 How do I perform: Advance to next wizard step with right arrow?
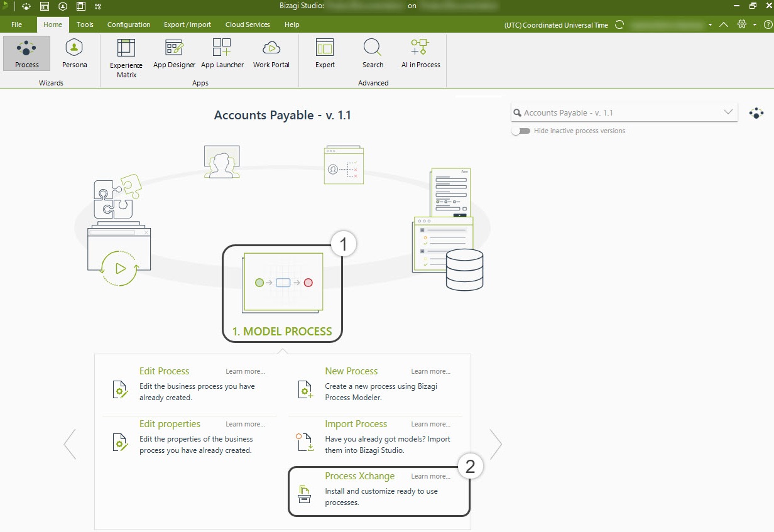click(x=496, y=443)
